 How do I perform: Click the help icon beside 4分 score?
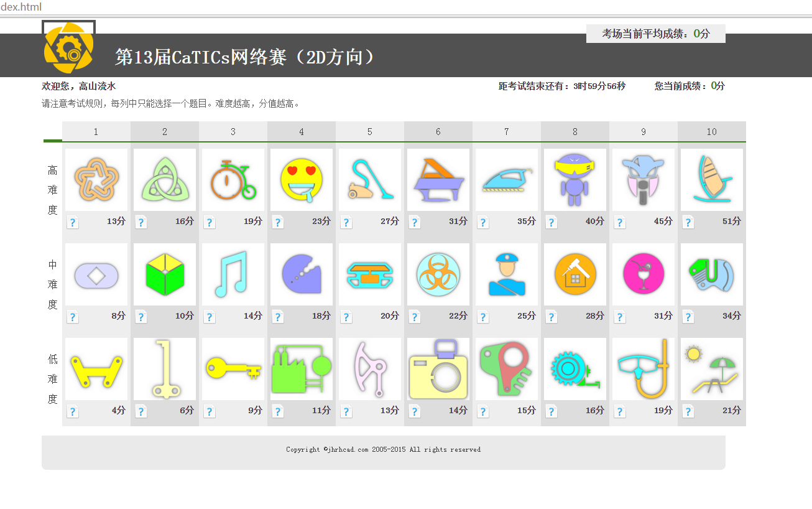73,411
